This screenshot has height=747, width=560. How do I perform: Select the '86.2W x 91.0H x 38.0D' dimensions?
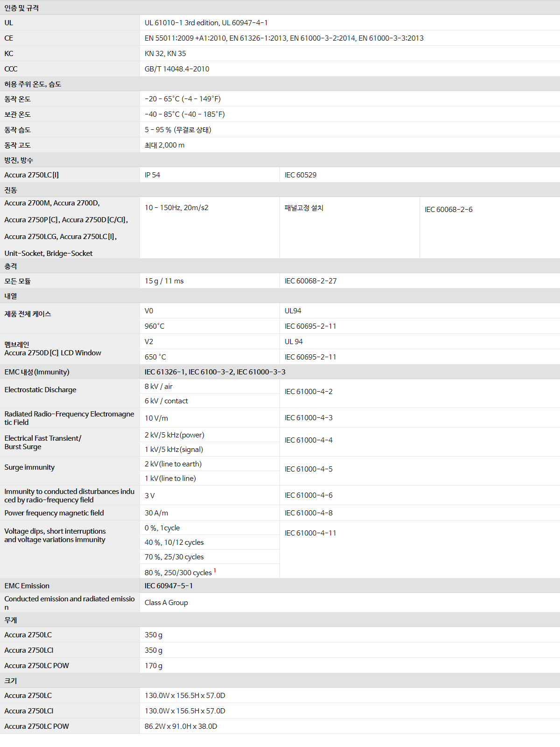pyautogui.click(x=181, y=726)
